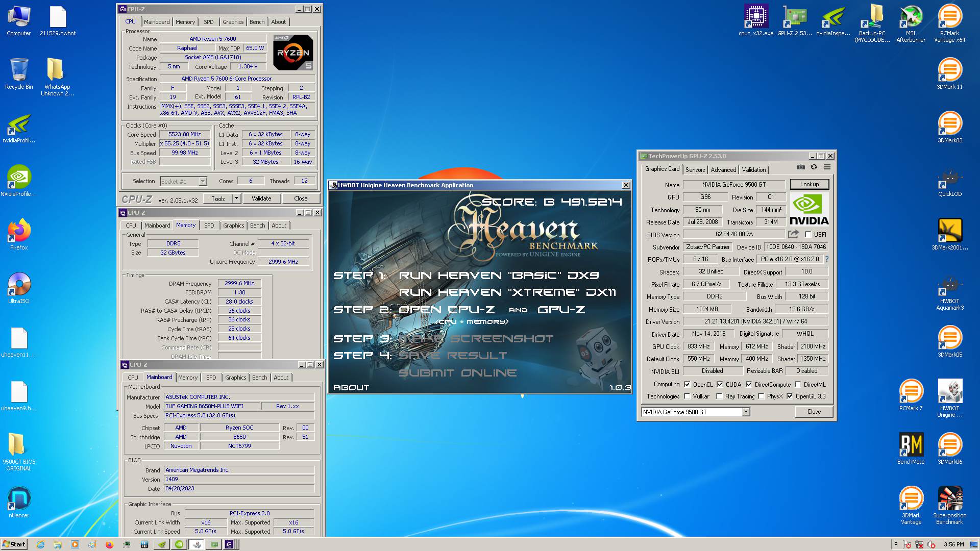The height and width of the screenshot is (551, 980).
Task: Click the GPU-Z refresh icon
Action: point(814,167)
